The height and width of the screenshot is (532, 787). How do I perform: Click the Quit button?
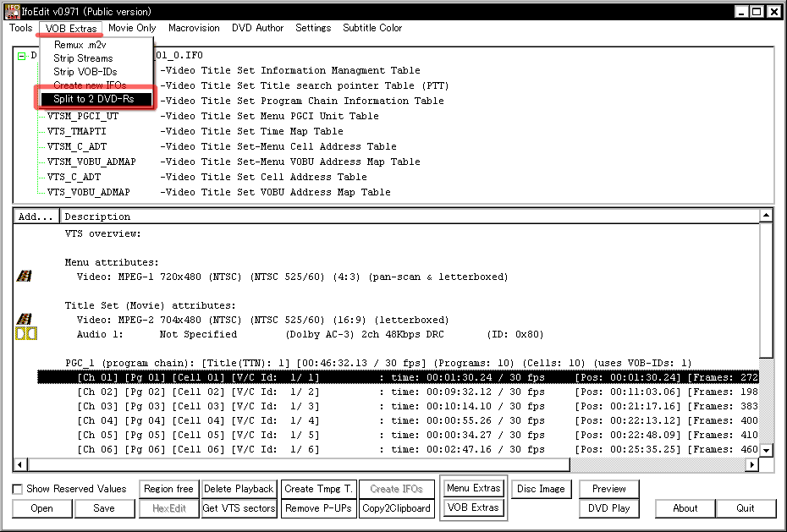(746, 508)
